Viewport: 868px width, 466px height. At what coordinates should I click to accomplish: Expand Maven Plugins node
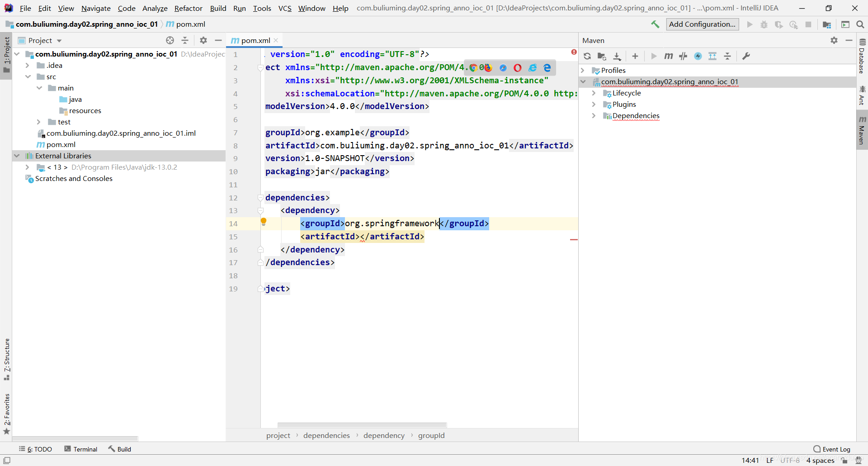[x=594, y=104]
